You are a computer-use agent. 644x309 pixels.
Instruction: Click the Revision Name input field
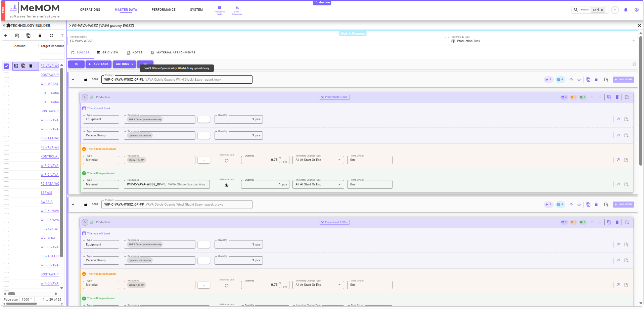click(x=257, y=41)
